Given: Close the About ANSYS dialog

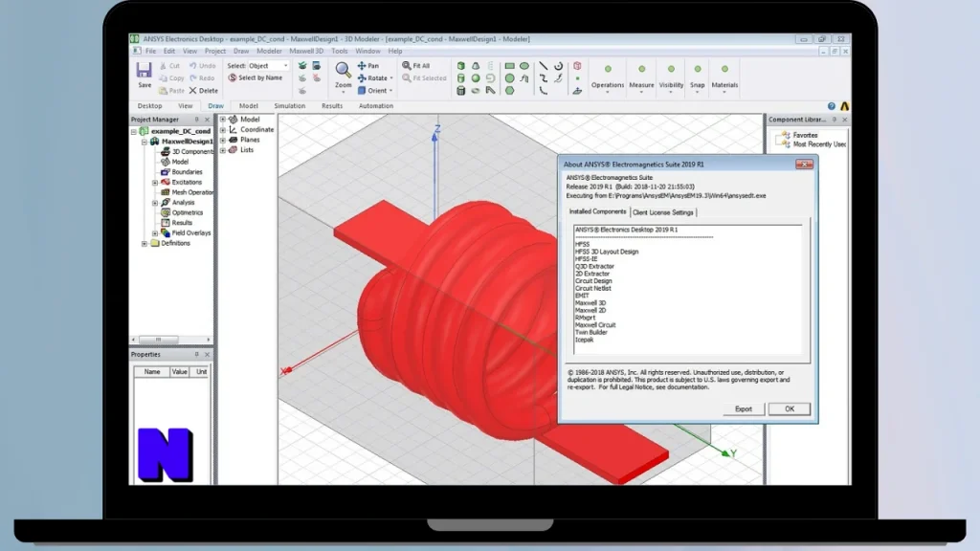Looking at the screenshot, I should click(804, 165).
